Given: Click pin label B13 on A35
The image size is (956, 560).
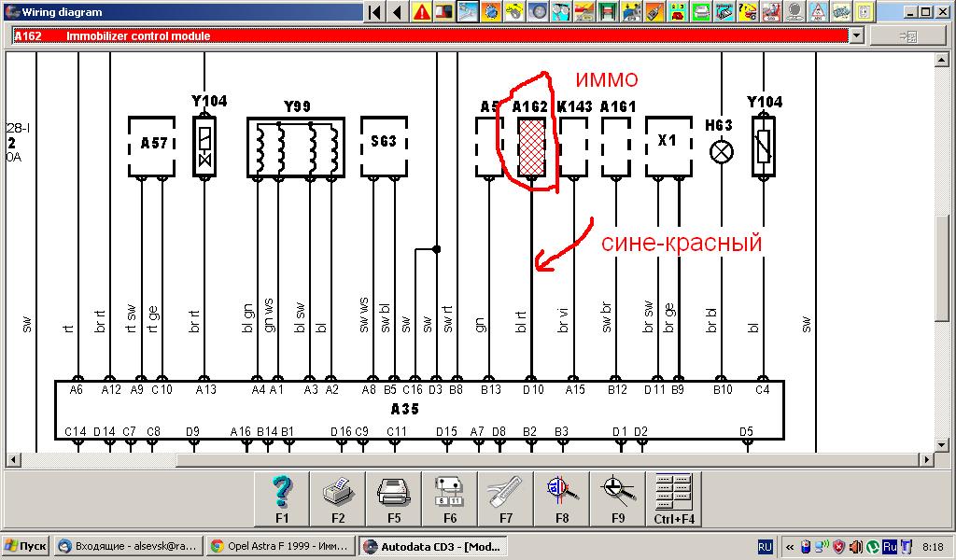Looking at the screenshot, I should 491,389.
